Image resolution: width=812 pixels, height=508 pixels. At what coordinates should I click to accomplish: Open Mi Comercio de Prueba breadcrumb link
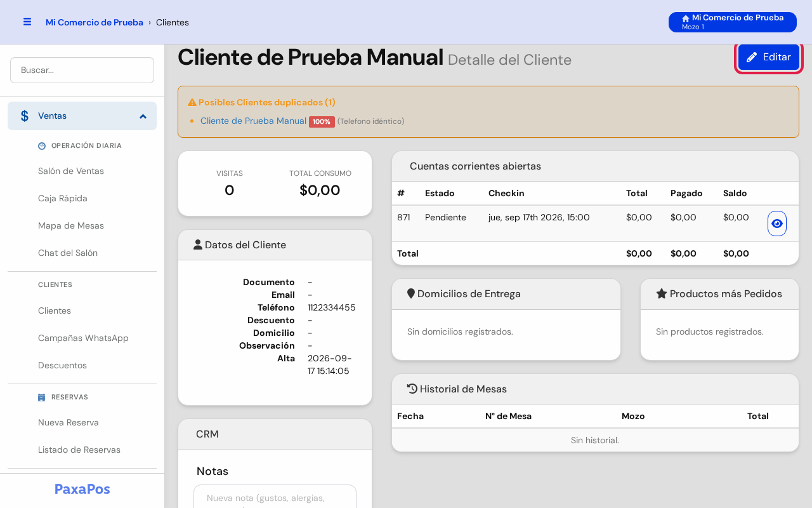(95, 22)
